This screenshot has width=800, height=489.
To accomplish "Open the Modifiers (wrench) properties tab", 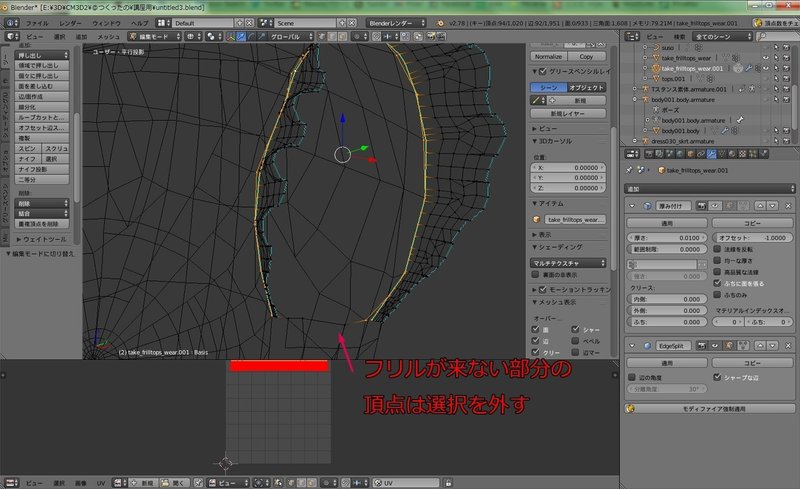I will click(x=711, y=154).
